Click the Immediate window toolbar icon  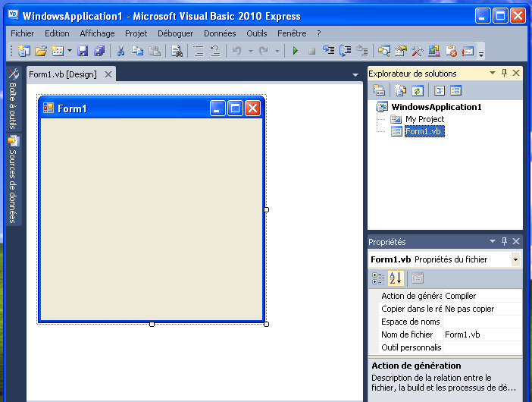[x=468, y=51]
